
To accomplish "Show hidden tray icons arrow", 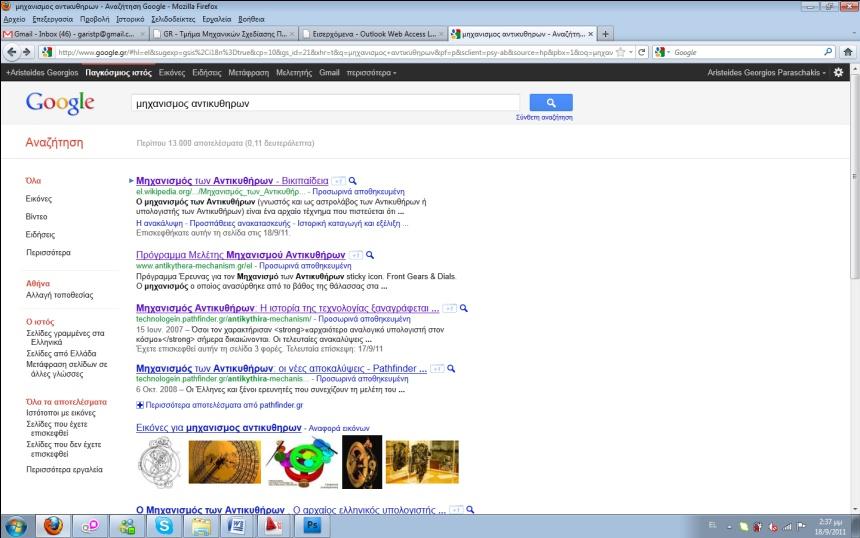I will click(729, 526).
